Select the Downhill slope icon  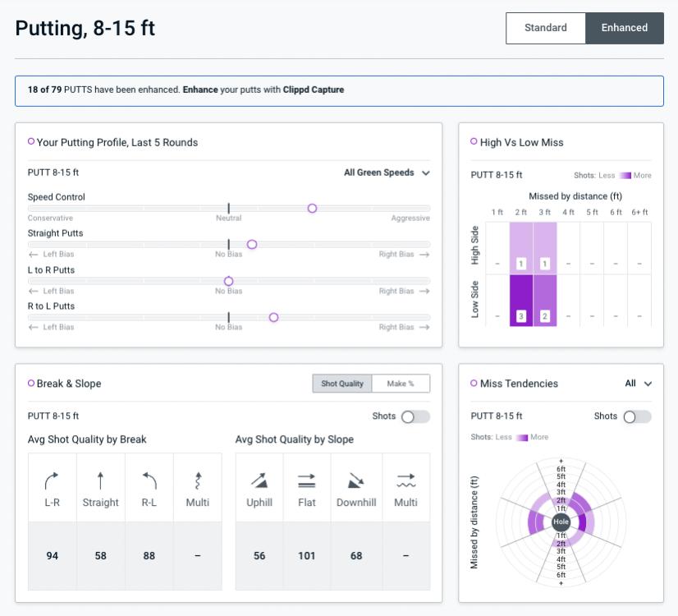[355, 480]
